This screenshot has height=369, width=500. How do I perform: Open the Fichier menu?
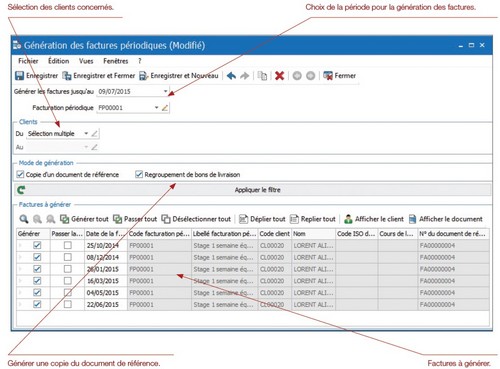[28, 61]
